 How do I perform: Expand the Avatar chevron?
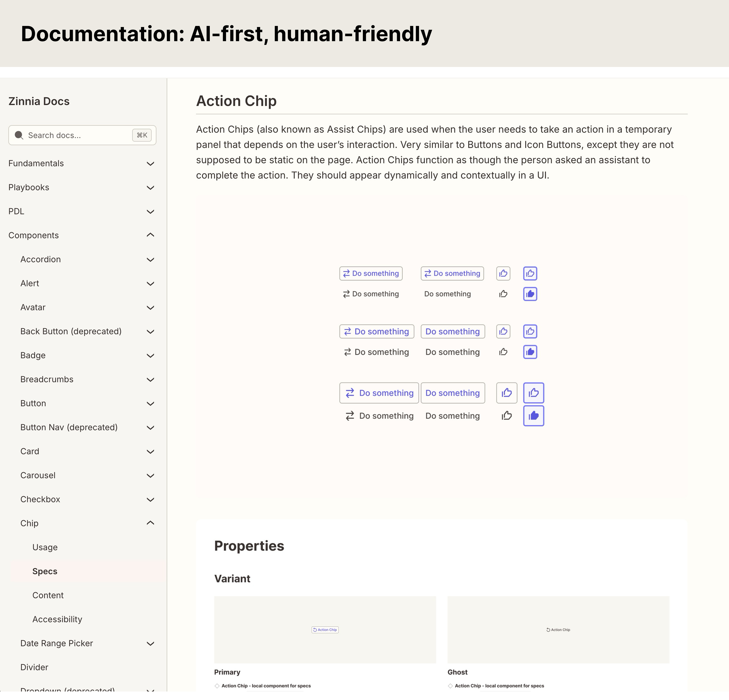tap(150, 307)
